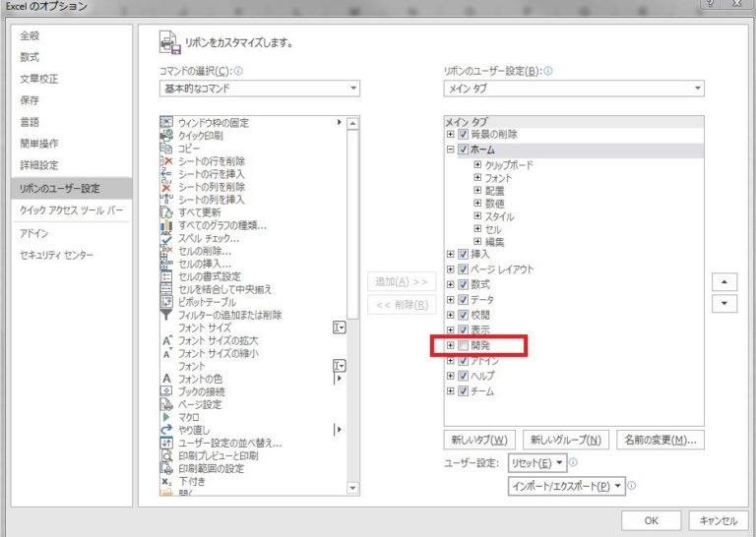Click the OK button
756x537 pixels.
click(651, 520)
